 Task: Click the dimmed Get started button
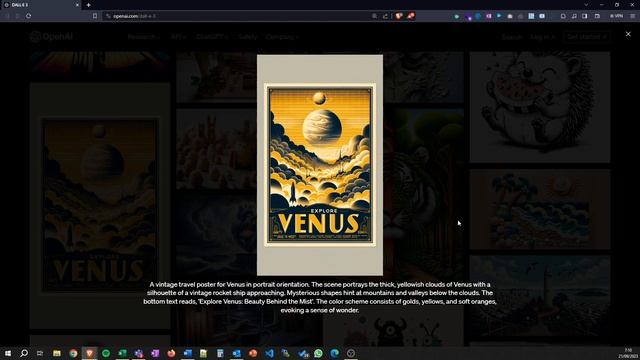(587, 37)
